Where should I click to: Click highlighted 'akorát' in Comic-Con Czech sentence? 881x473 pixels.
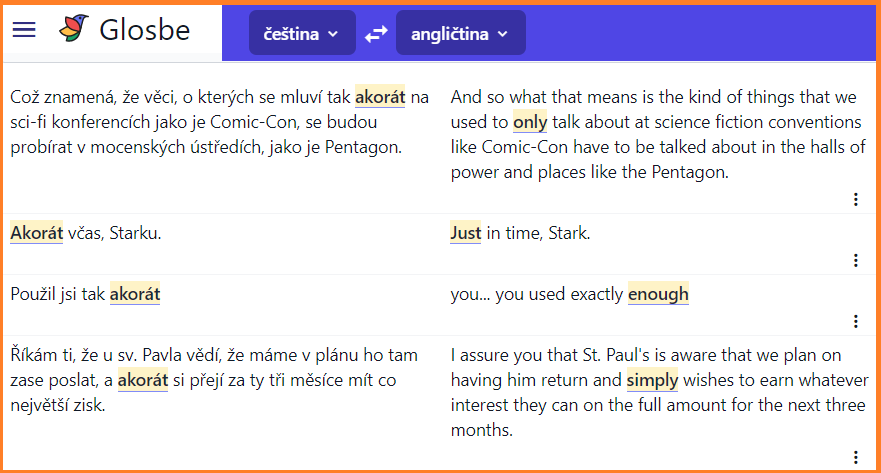point(380,97)
